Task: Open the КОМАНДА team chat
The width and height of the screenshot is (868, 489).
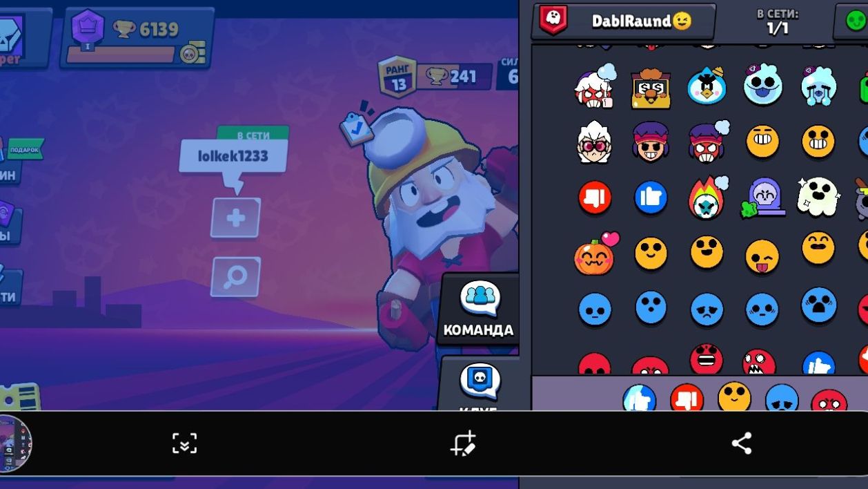Action: point(479,309)
